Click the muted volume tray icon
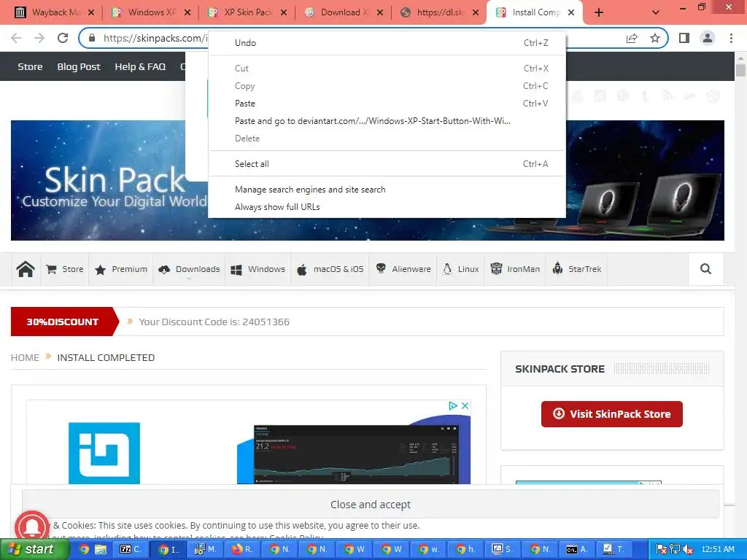747x560 pixels. click(687, 550)
